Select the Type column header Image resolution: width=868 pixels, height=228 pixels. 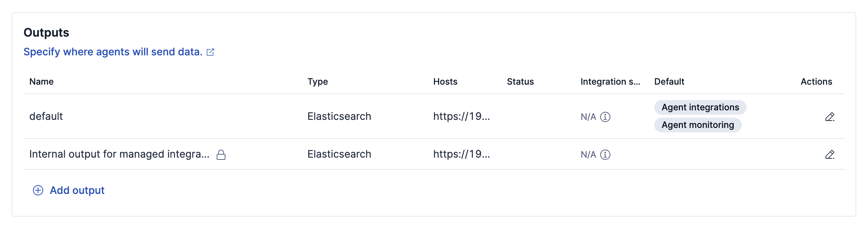point(318,81)
